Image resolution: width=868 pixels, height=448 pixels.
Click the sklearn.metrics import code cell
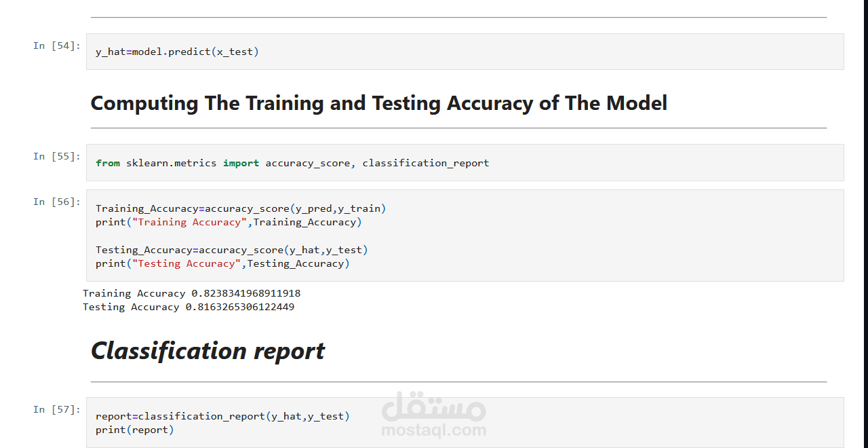(x=465, y=163)
